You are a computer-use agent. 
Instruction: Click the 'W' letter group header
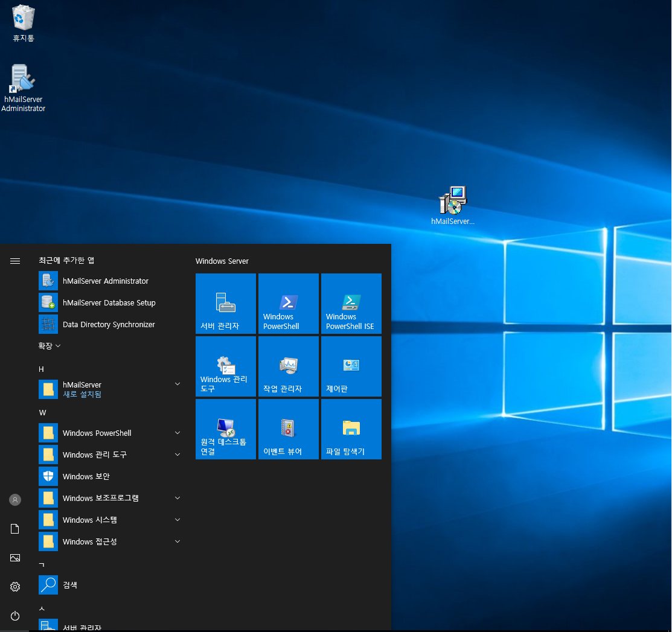tap(42, 413)
